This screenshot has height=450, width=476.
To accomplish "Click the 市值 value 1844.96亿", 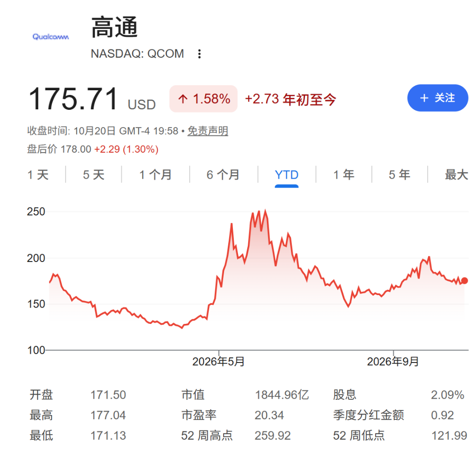I will (x=282, y=395).
